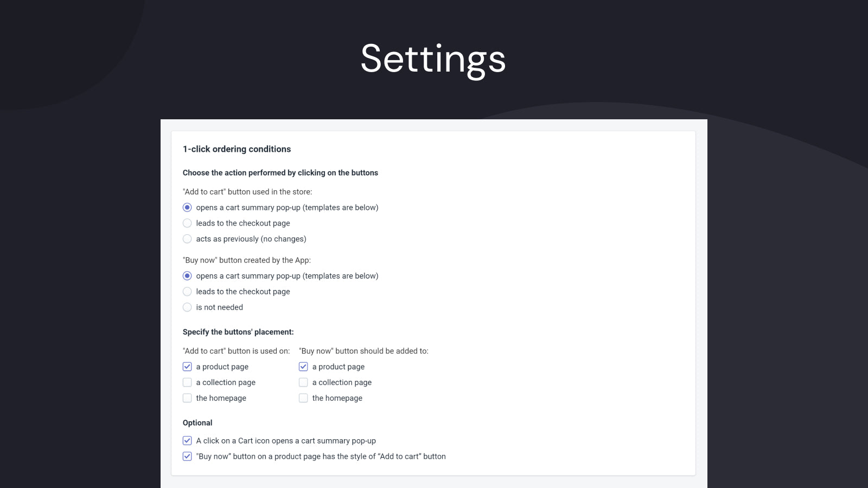Click the 1-click ordering conditions heading
The height and width of the screenshot is (488, 868).
coord(237,149)
